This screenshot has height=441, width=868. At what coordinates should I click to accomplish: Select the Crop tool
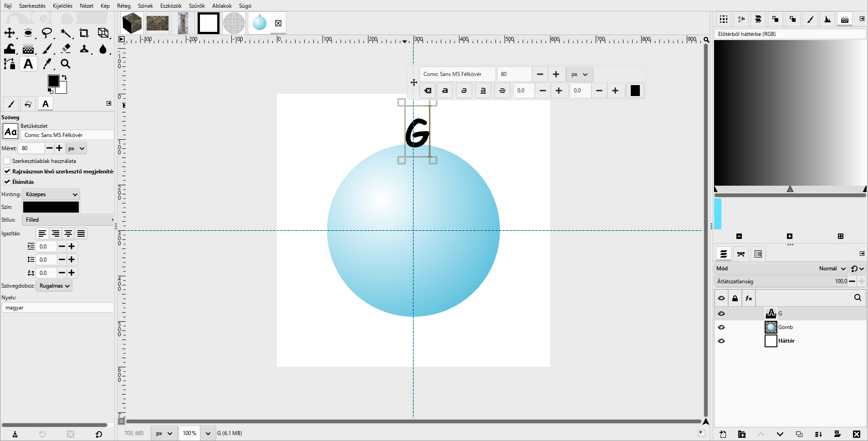click(84, 33)
